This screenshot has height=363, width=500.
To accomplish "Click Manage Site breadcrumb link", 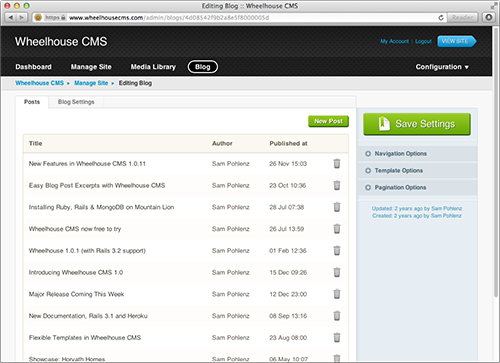I will tap(91, 83).
